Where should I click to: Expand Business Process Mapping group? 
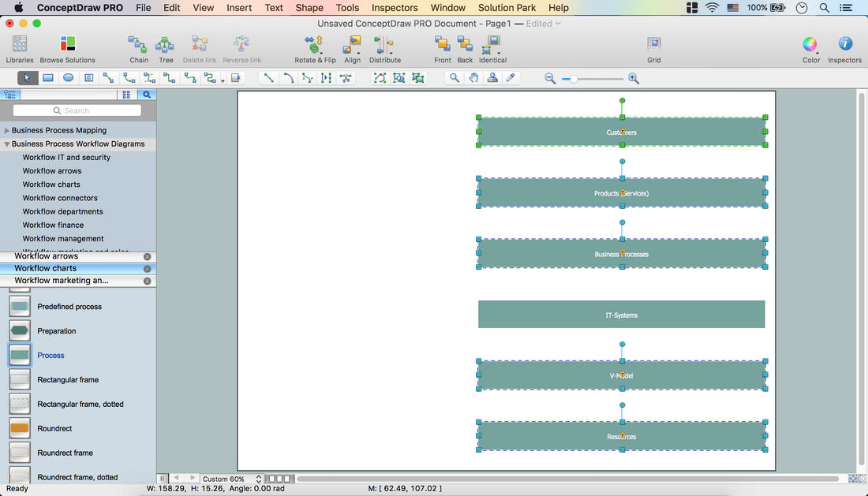point(6,130)
